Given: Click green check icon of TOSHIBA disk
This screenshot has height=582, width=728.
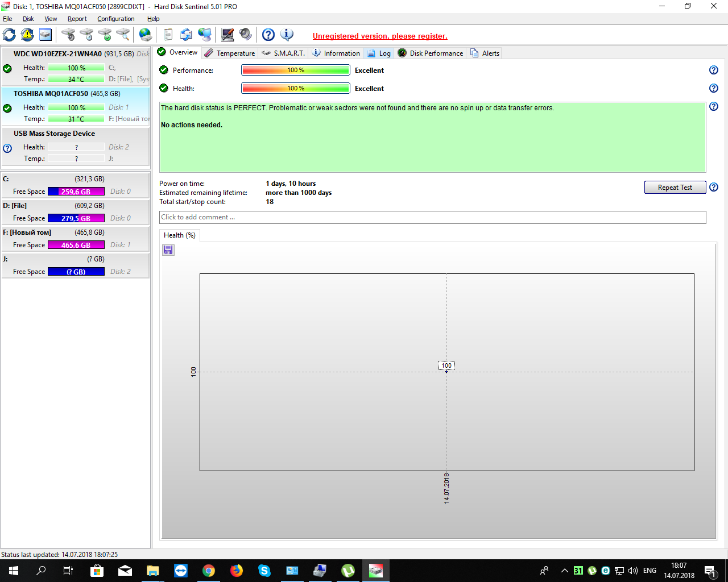Looking at the screenshot, I should [x=7, y=109].
